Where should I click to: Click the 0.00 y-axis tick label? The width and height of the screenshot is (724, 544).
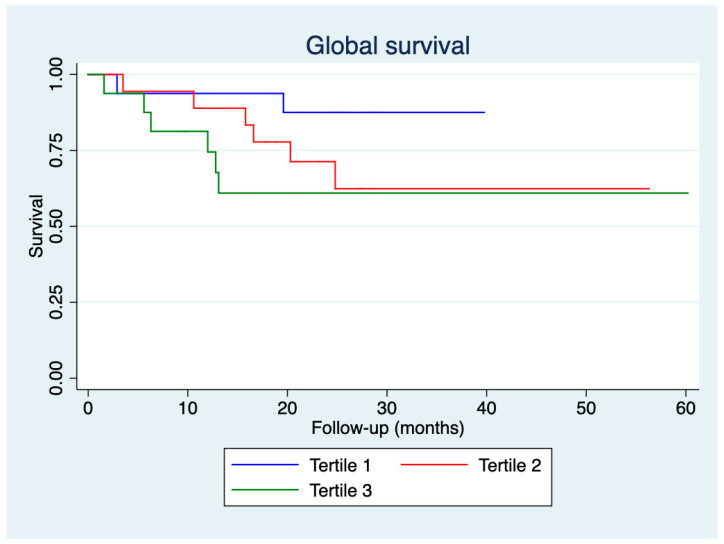click(x=56, y=378)
